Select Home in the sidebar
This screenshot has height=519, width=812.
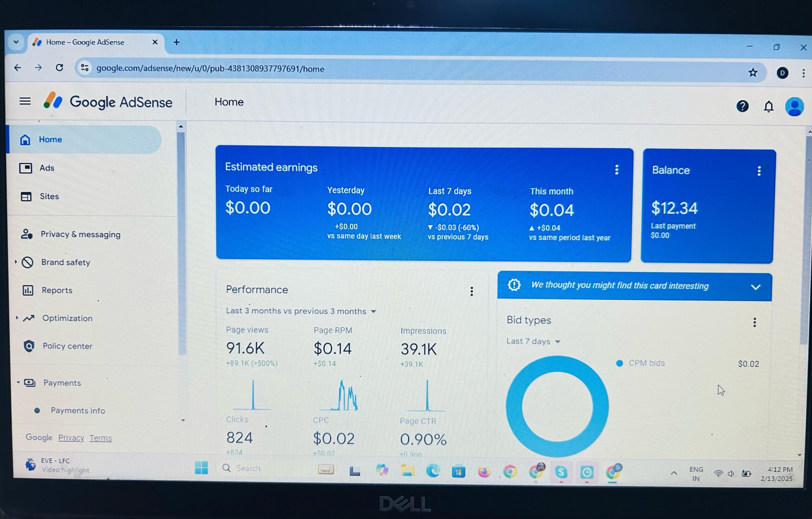(x=84, y=139)
